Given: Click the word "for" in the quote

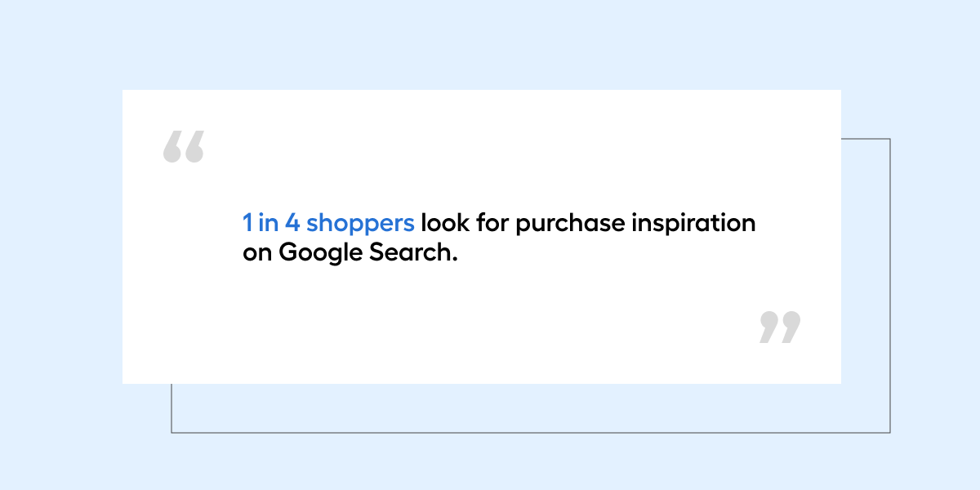Looking at the screenshot, I should pyautogui.click(x=492, y=223).
